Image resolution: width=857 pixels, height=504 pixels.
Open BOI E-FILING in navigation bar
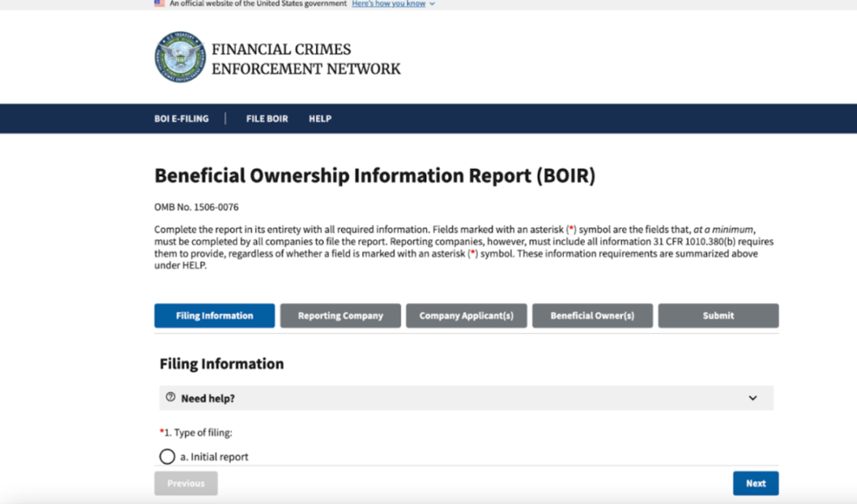coord(182,118)
